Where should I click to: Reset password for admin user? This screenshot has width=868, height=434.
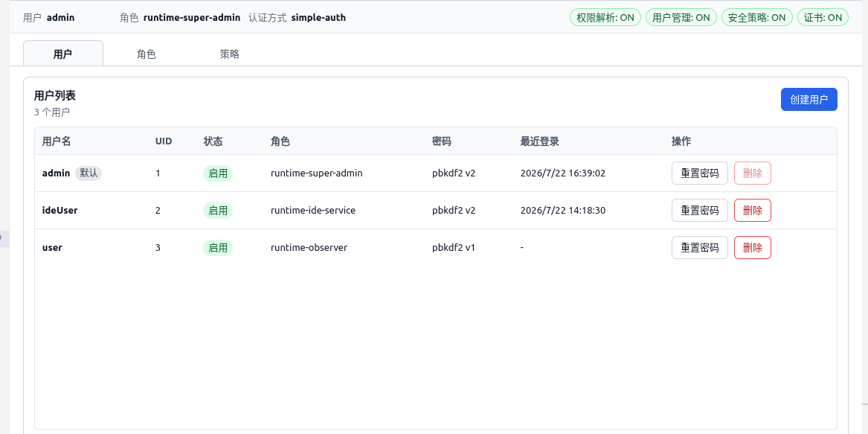click(x=700, y=173)
